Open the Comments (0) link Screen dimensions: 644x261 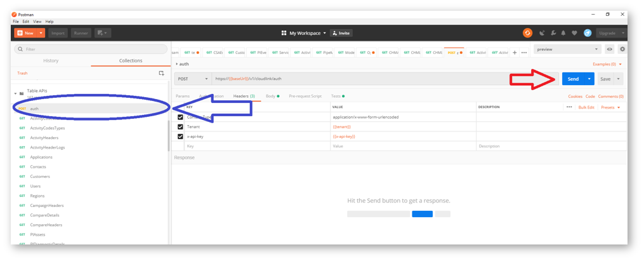click(611, 96)
